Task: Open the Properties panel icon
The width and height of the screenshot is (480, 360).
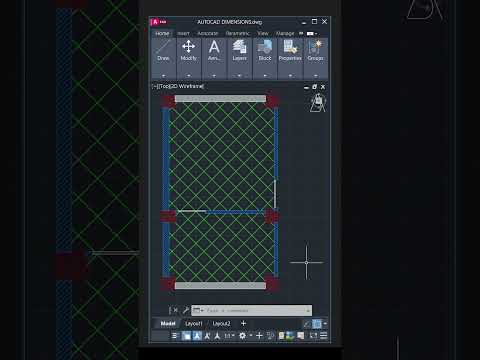Action: tap(290, 47)
